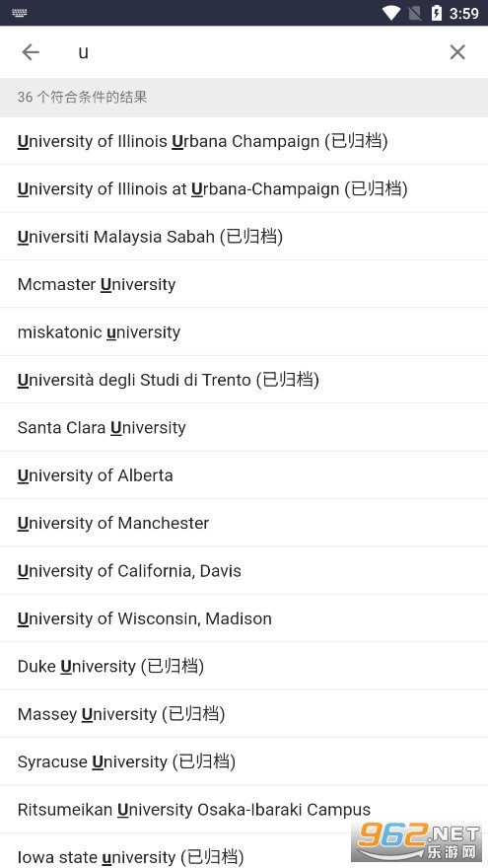Screen dimensions: 488x868
Task: Choose Ritsumeikan University Osaka-Ibaraki Campus
Action: (x=244, y=810)
